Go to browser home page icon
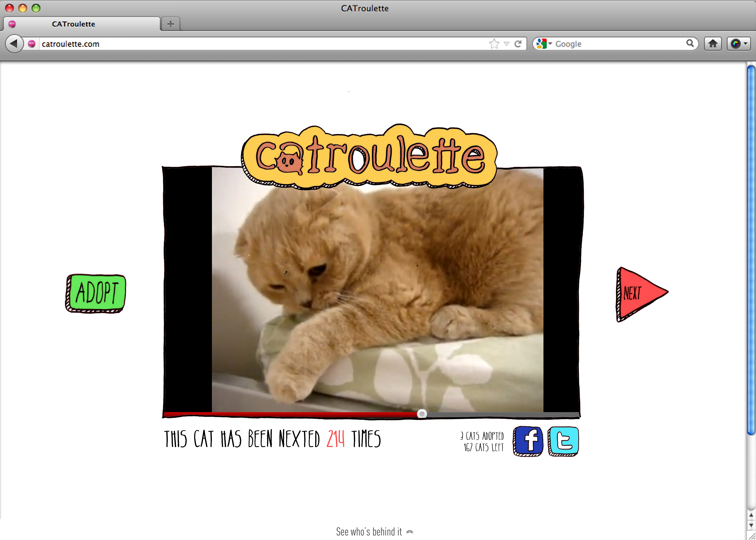The width and height of the screenshot is (756, 540). (713, 44)
